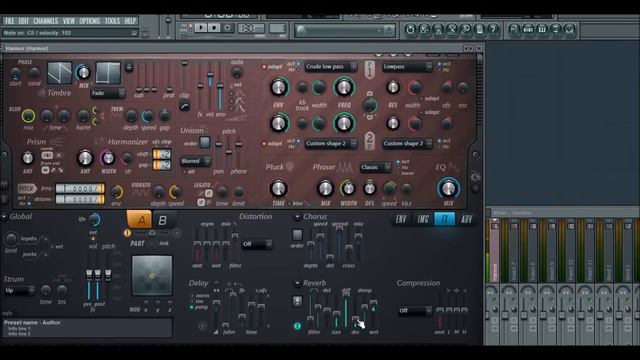Viewport: 640px width, 360px height.
Task: Open the TOOLS menu
Action: pos(112,21)
